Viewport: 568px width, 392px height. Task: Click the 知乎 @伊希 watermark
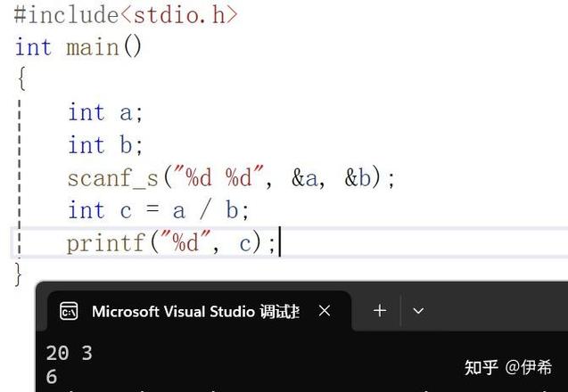tap(507, 367)
